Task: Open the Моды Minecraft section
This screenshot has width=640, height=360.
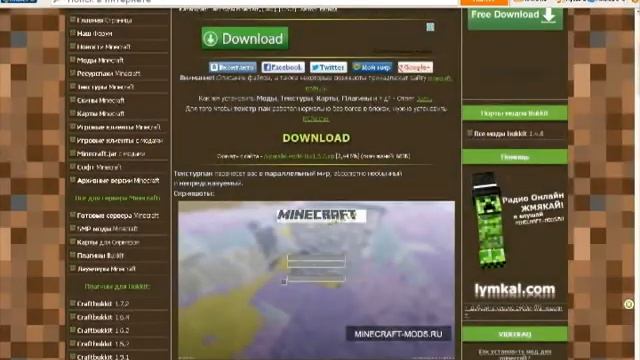Action: 100,60
